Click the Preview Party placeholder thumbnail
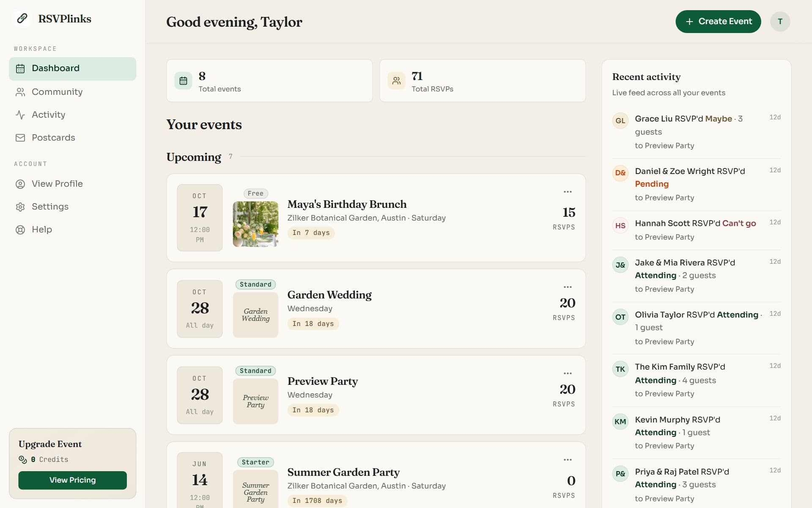812x508 pixels. [255, 401]
